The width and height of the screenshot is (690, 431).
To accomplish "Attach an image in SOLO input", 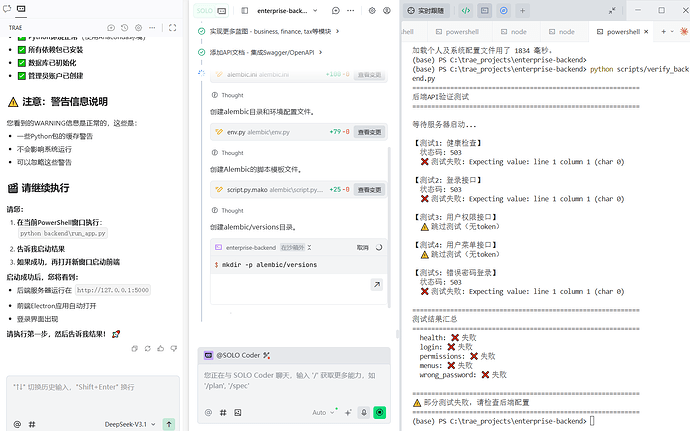I will tap(238, 413).
